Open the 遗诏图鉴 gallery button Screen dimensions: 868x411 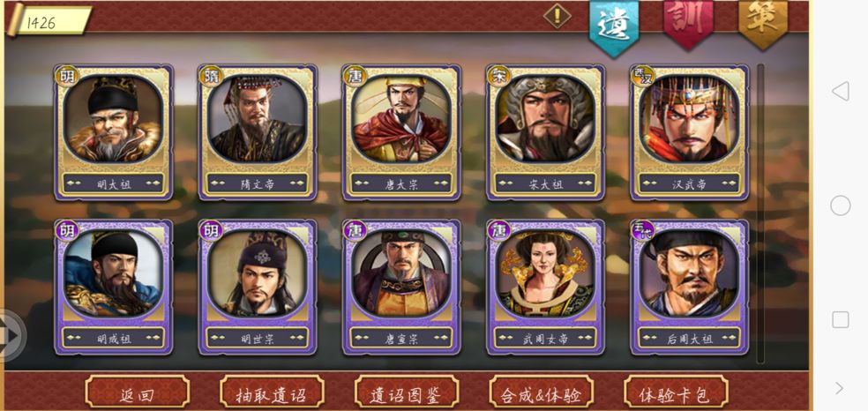tap(407, 392)
